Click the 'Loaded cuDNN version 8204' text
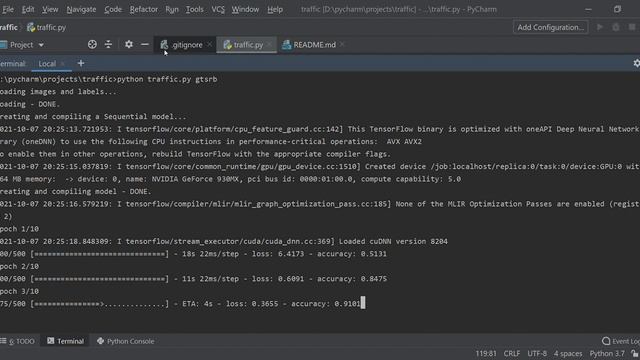This screenshot has height=360, width=640. click(393, 241)
